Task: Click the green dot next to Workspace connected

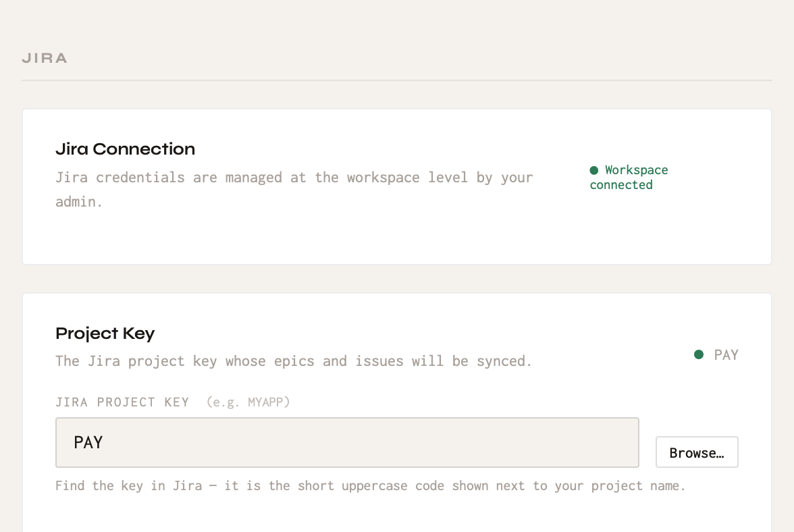Action: pyautogui.click(x=594, y=170)
